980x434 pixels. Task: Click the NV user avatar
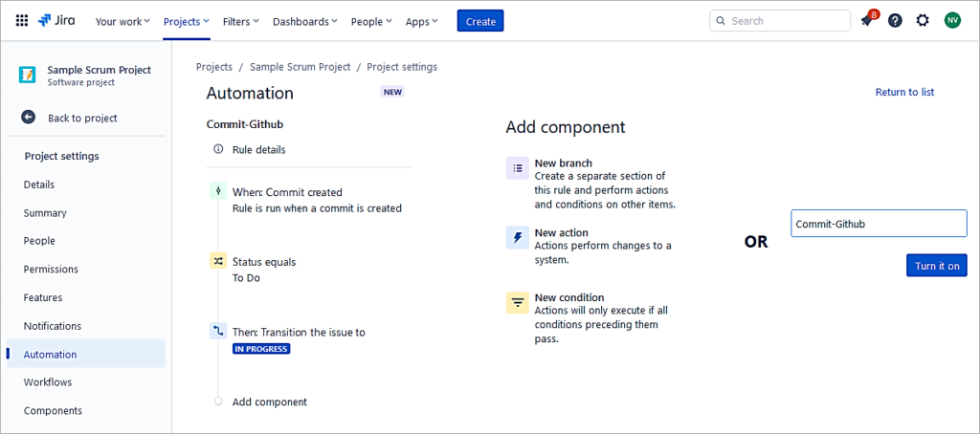pos(952,20)
